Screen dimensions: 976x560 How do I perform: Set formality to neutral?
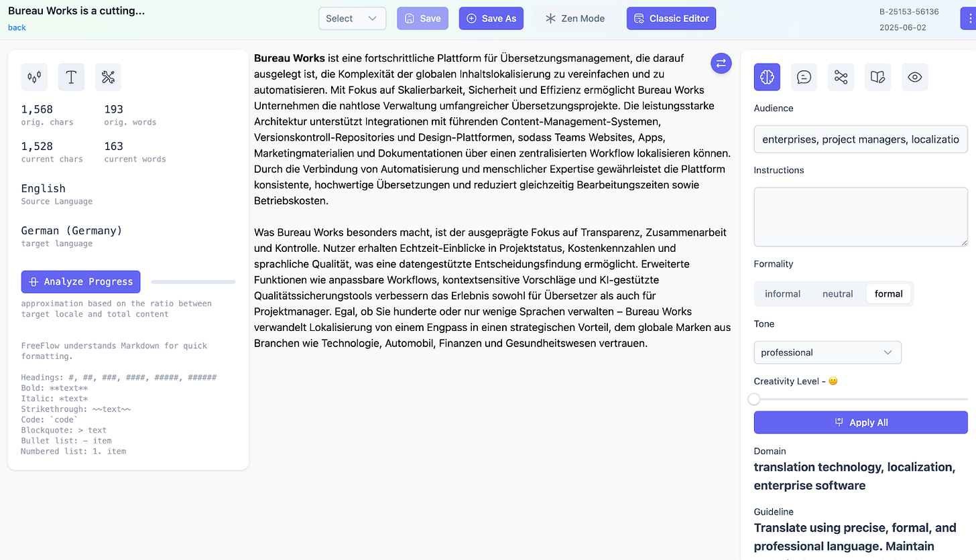click(838, 293)
